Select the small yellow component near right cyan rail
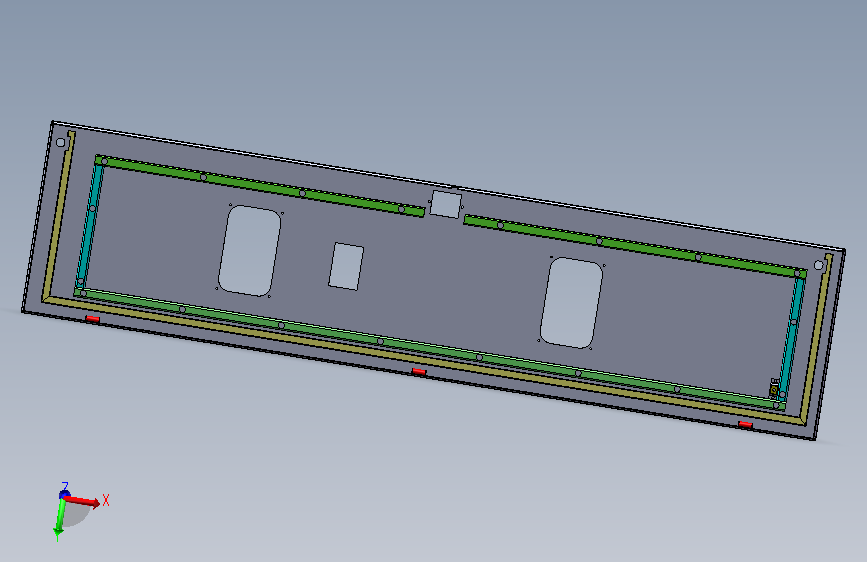 [x=774, y=388]
